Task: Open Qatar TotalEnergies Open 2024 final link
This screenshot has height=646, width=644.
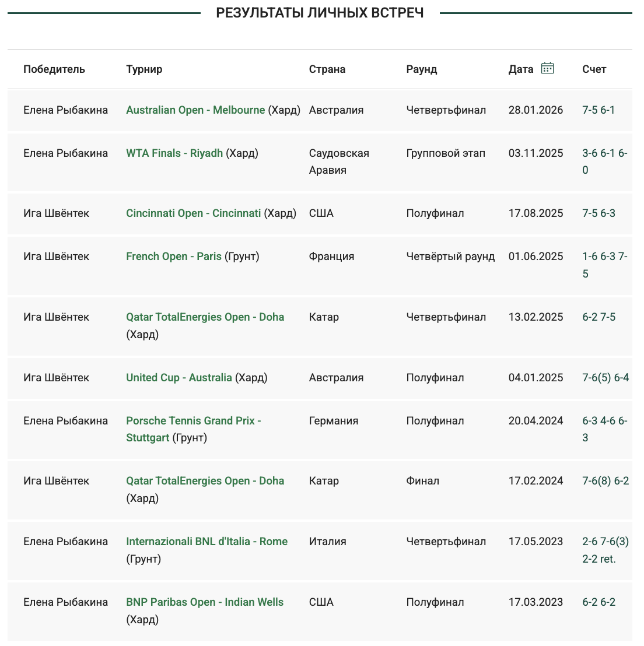Action: tap(205, 481)
